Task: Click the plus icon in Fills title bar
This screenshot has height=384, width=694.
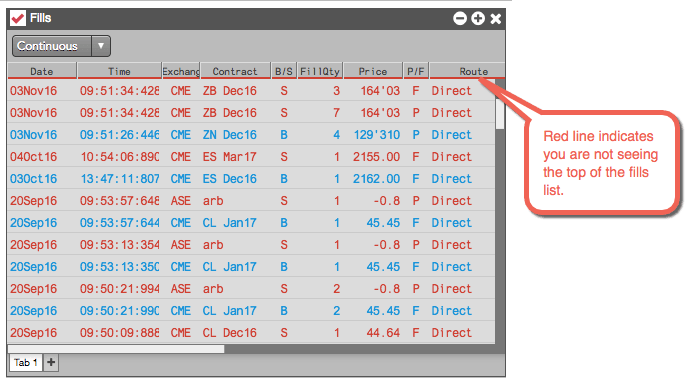Action: coord(478,19)
